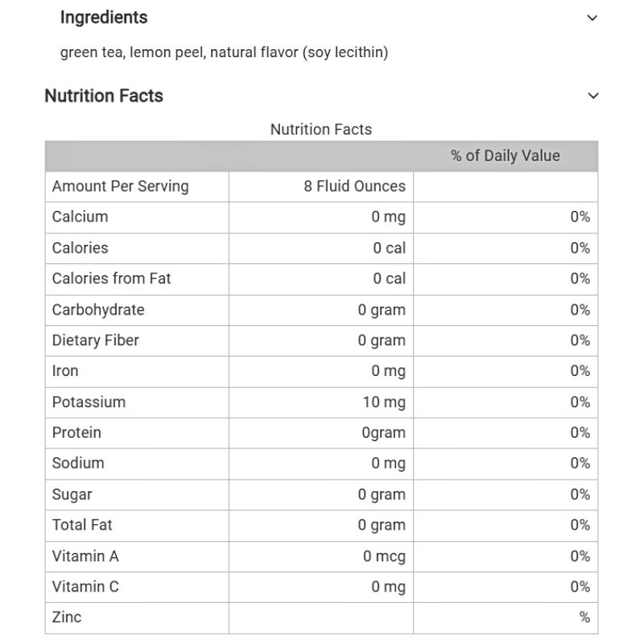
Task: Collapse the Nutrition Facts section chevron
Action: 593,96
